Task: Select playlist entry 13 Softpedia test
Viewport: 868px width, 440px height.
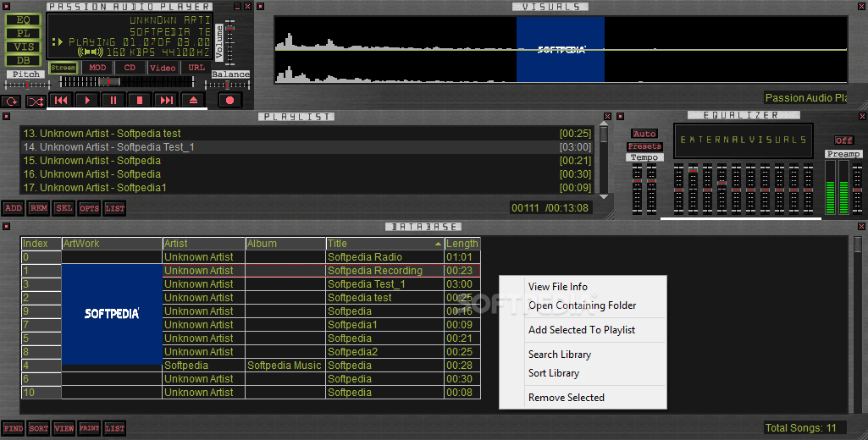Action: (307, 134)
